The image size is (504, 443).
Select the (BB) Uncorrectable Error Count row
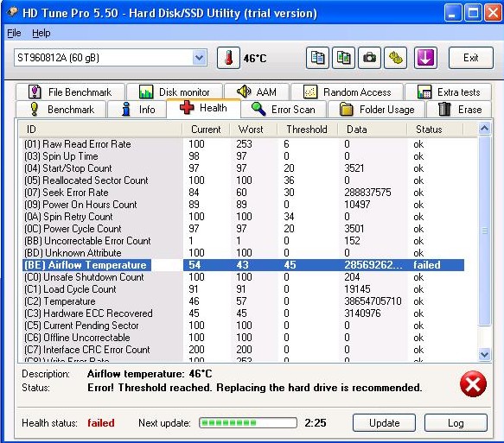243,241
